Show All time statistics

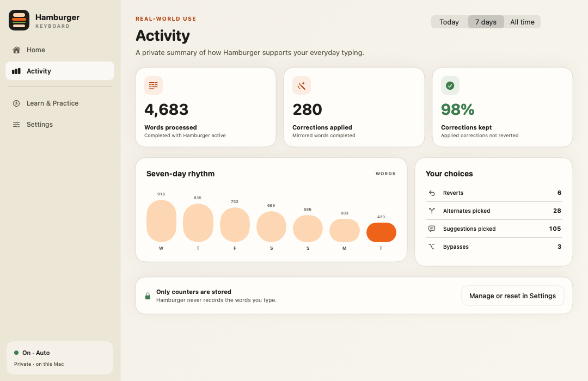[522, 22]
